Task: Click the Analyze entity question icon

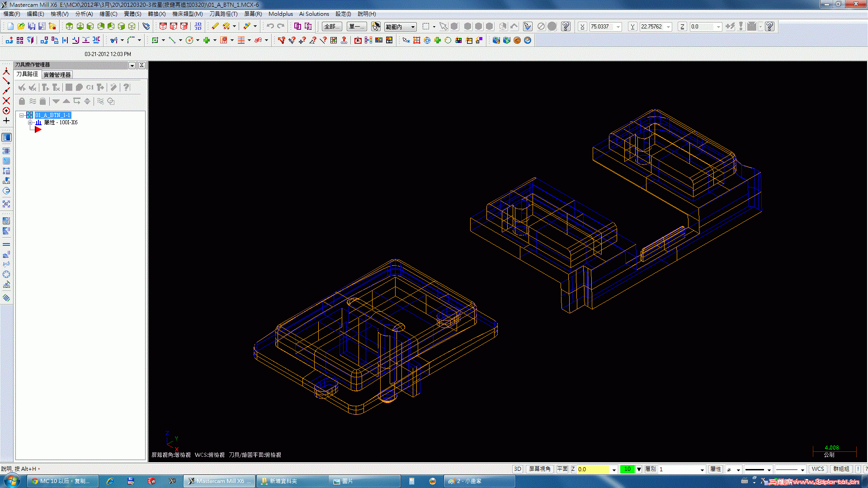Action: (x=281, y=40)
